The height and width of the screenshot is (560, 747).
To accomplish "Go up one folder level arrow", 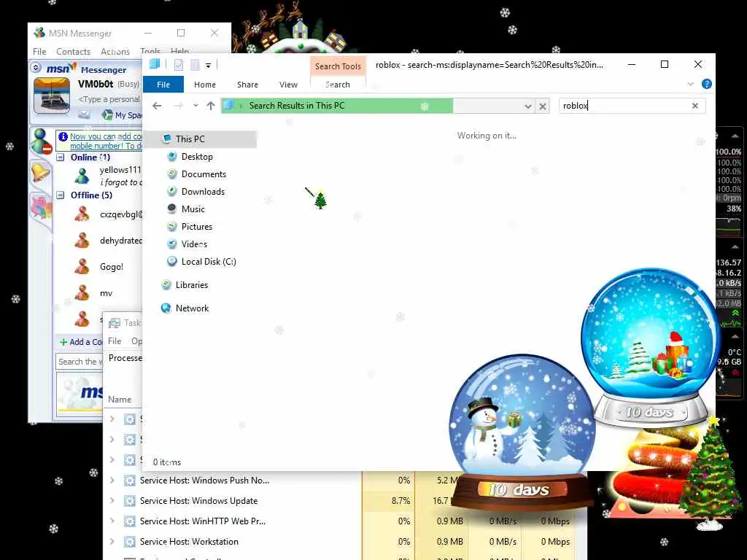I will (211, 106).
